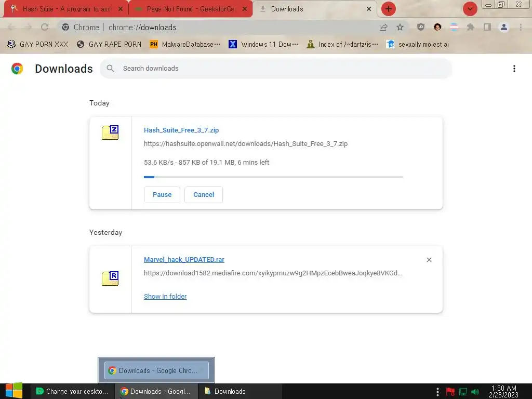Screen dimensions: 532x399
Task: Click the Hash_Suite_Free_3_7.zip file name
Action: 181,130
